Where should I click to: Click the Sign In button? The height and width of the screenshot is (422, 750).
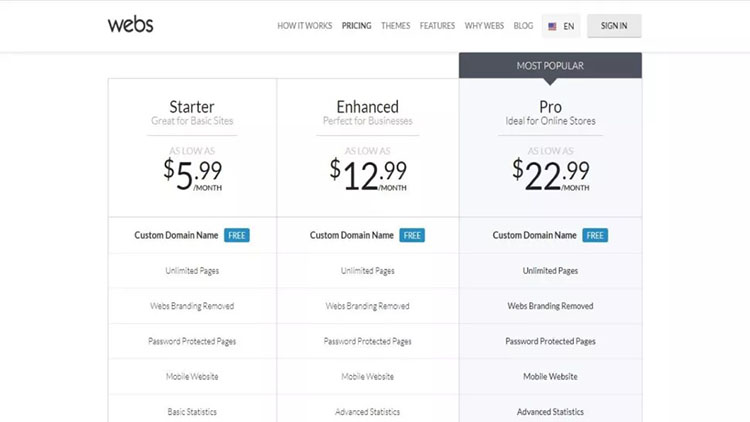(x=614, y=26)
